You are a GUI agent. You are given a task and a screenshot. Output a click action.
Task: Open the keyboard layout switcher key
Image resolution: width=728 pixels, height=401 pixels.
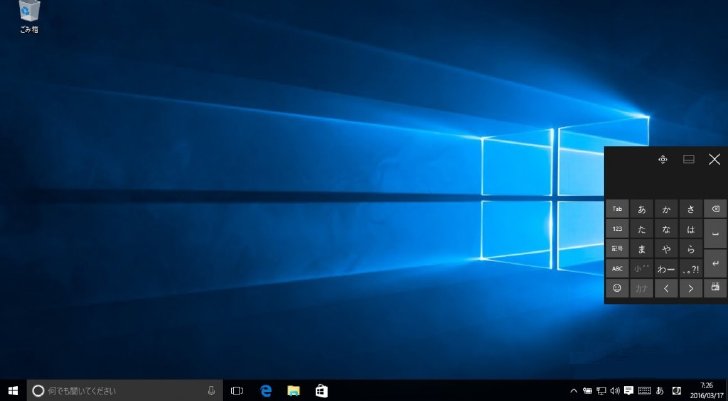(x=715, y=288)
